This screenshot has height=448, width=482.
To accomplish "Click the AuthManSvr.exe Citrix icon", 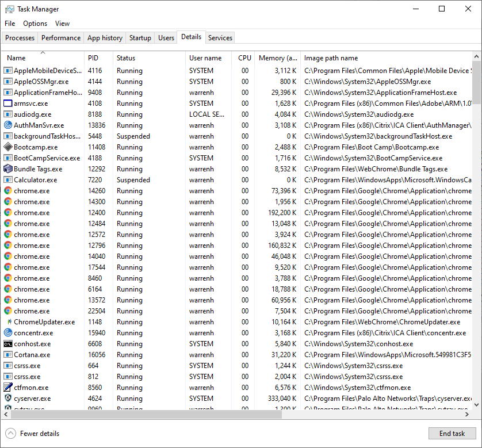I will [x=8, y=125].
